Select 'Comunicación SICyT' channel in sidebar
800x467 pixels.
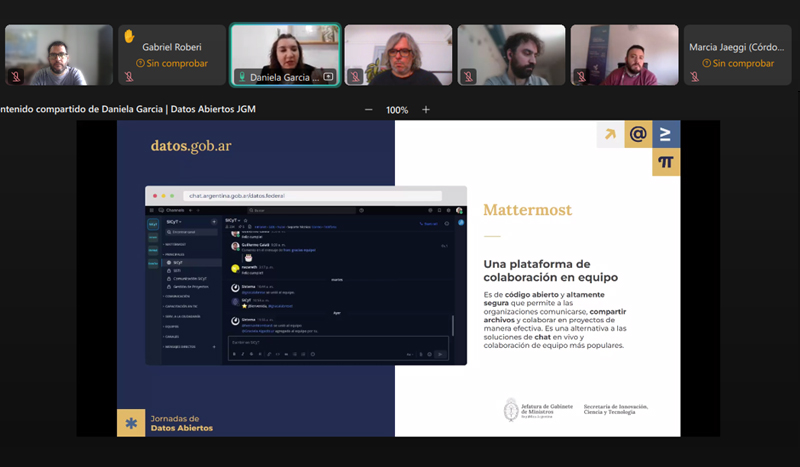click(x=190, y=279)
